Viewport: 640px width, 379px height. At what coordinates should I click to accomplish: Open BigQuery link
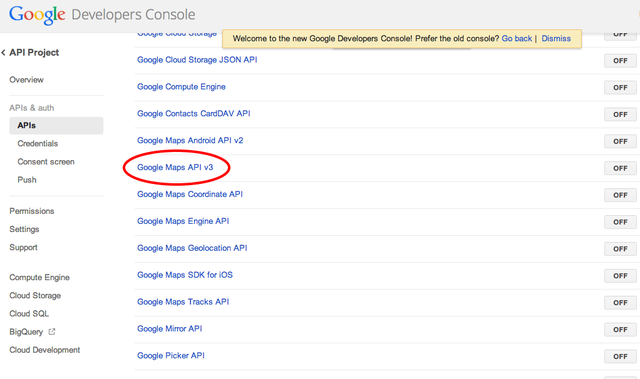click(x=26, y=332)
